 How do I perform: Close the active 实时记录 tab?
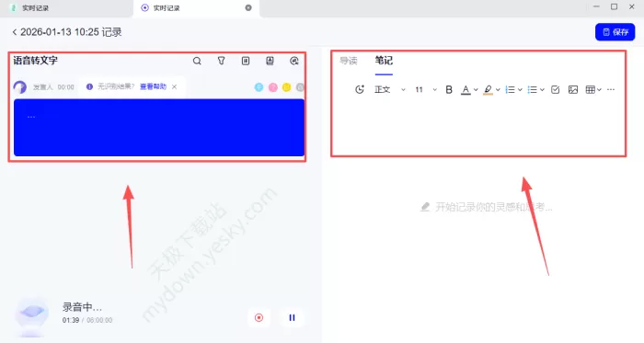pos(248,7)
